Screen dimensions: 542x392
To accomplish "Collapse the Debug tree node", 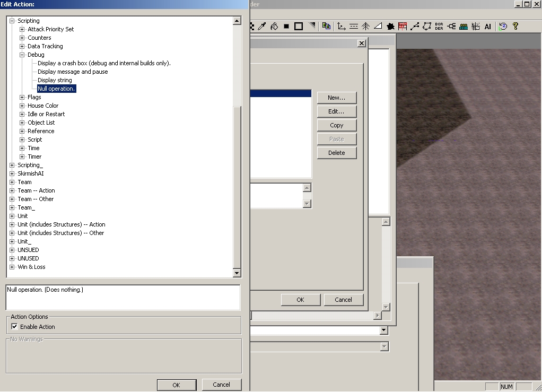I will coord(22,55).
